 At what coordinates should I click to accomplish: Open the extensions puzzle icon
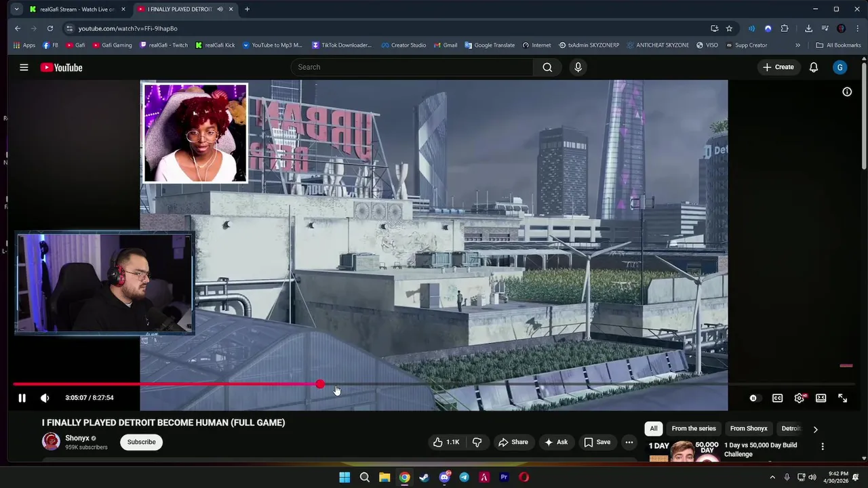pos(785,28)
